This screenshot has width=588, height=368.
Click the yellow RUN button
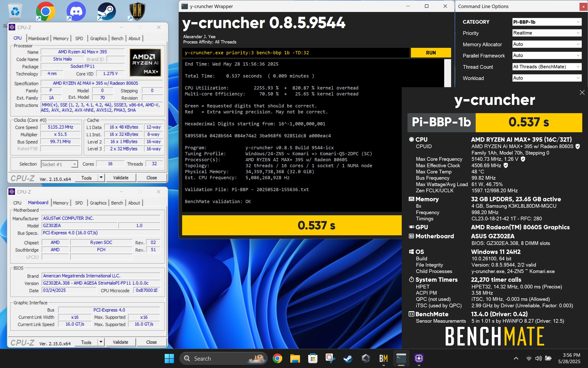pos(431,53)
